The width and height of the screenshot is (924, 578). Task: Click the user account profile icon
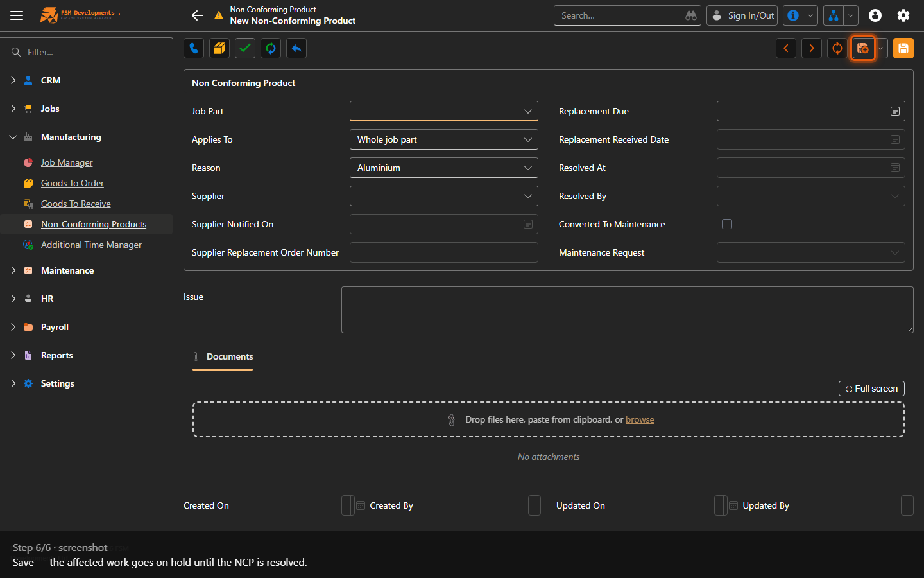click(875, 15)
